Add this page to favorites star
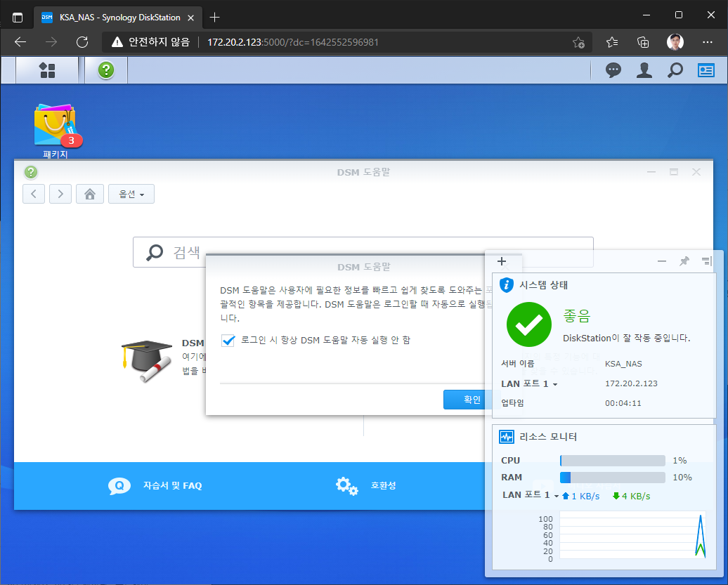Image resolution: width=728 pixels, height=585 pixels. point(578,42)
